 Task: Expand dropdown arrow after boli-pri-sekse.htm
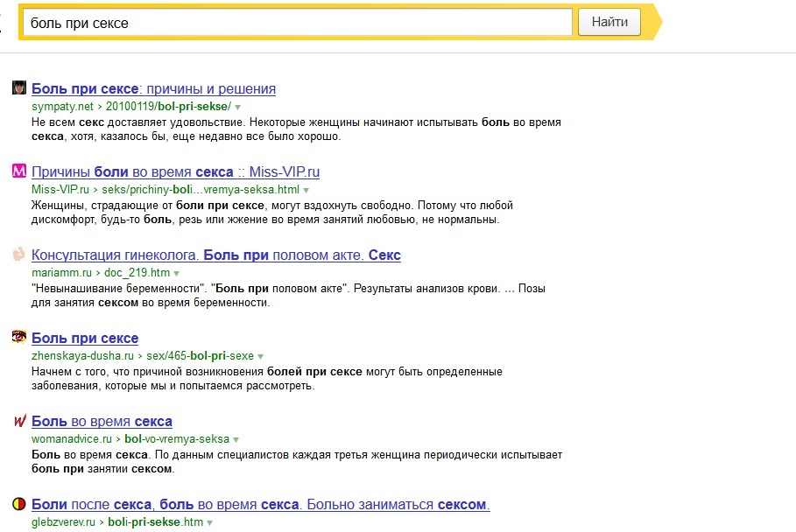[x=209, y=523]
